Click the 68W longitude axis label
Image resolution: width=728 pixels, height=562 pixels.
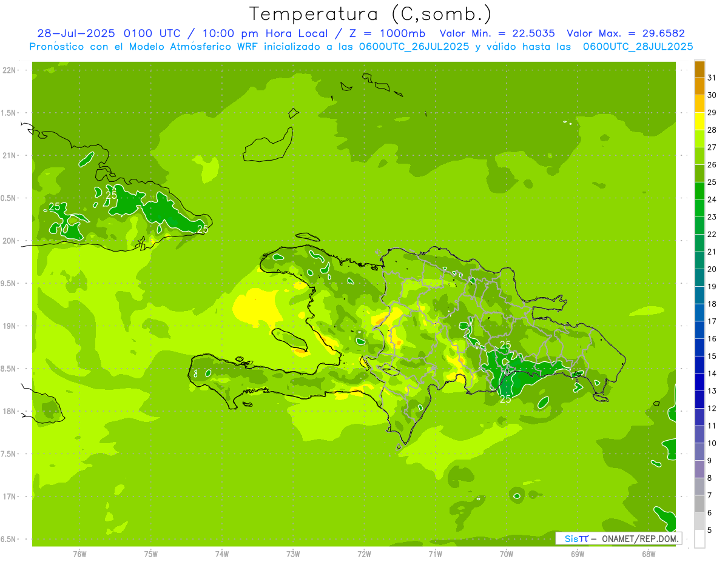click(649, 554)
